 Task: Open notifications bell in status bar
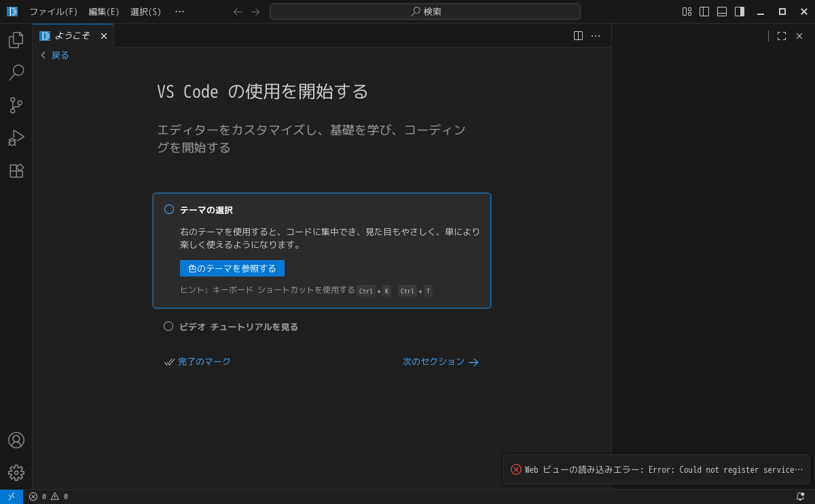(x=800, y=497)
